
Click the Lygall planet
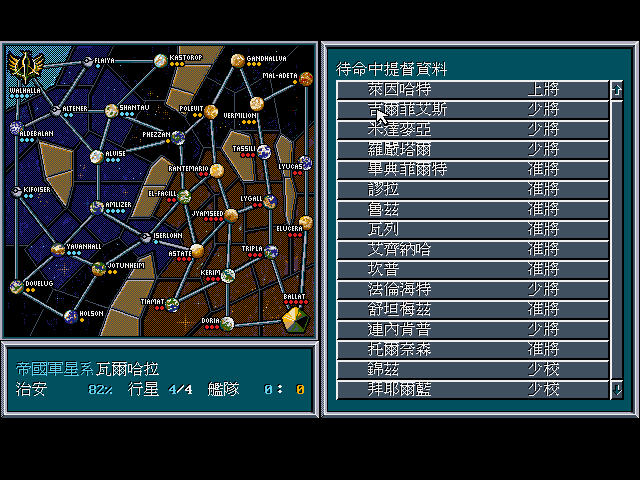(270, 201)
